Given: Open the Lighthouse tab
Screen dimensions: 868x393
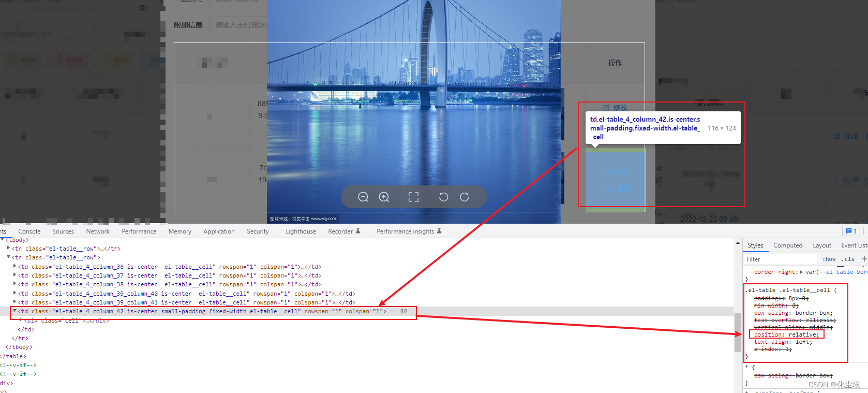Looking at the screenshot, I should (x=301, y=231).
